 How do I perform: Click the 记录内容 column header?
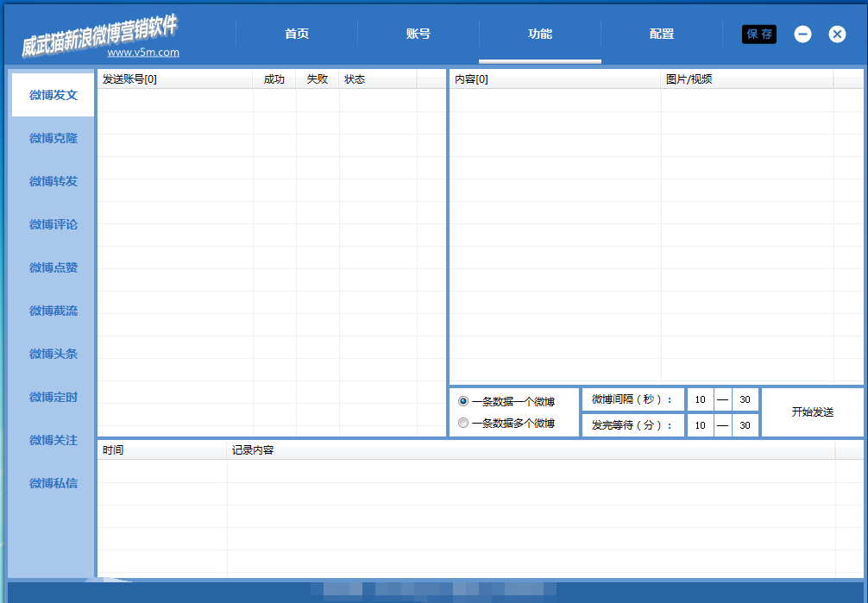[531, 450]
